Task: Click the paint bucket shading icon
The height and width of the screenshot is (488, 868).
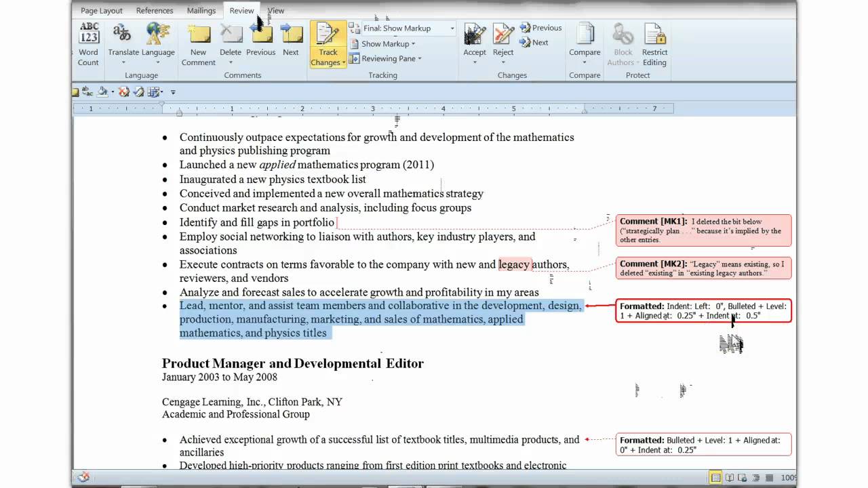Action: point(102,91)
